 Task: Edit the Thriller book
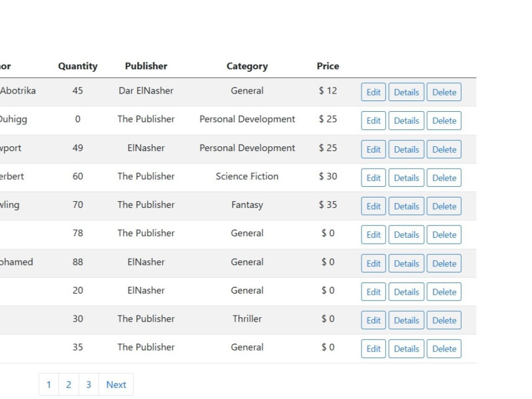pos(373,320)
